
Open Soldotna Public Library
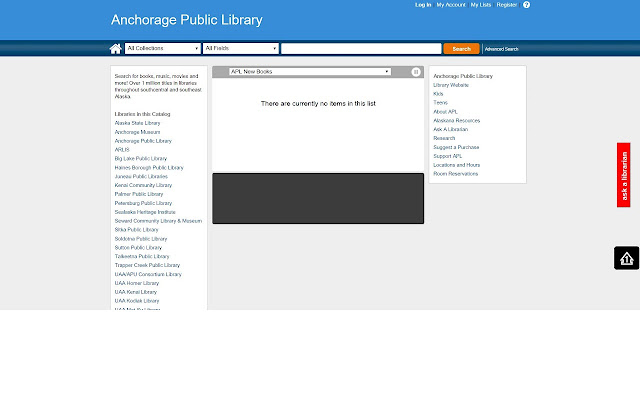pyautogui.click(x=141, y=239)
